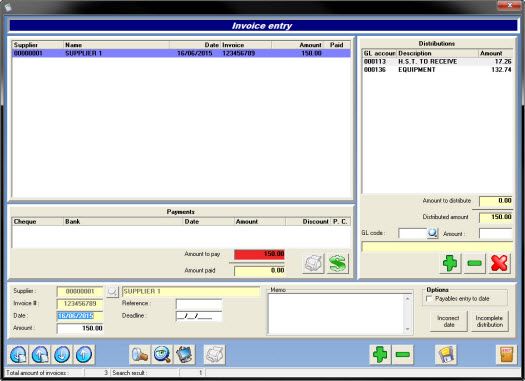Click the blue curved-arrow page icon at far left
The width and height of the screenshot is (525, 381).
coord(18,355)
